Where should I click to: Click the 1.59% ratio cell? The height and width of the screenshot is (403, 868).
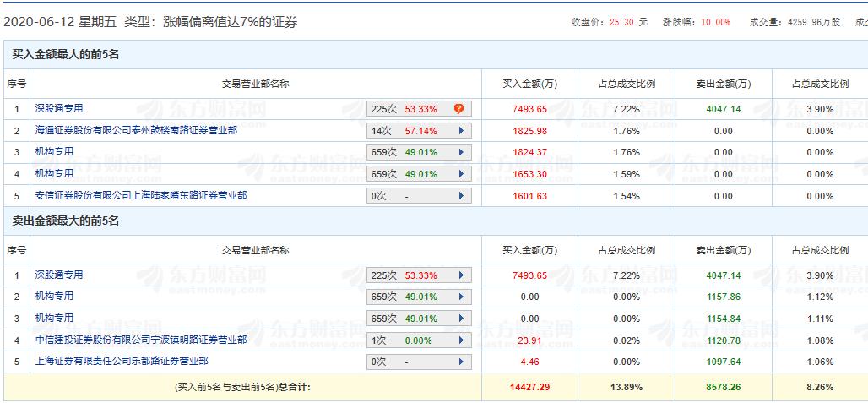point(627,174)
